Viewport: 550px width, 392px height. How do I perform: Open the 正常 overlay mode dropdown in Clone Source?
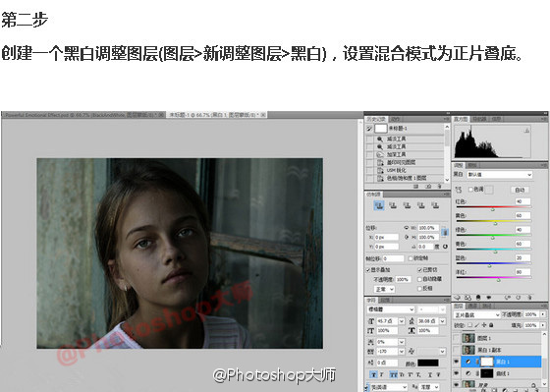[x=385, y=289]
